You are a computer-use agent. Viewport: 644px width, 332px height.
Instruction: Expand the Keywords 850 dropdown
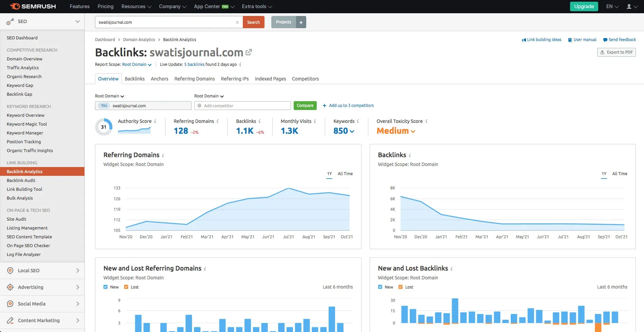(x=344, y=131)
